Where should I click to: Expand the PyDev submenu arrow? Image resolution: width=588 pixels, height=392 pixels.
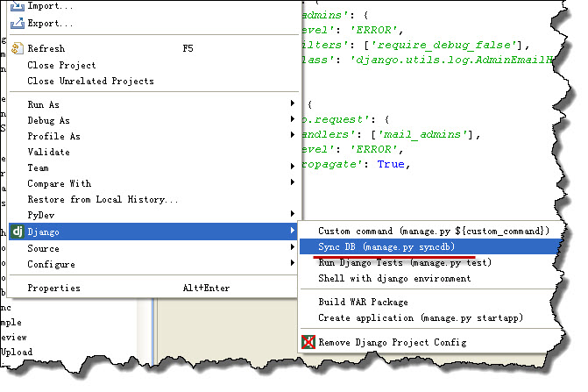click(x=293, y=213)
